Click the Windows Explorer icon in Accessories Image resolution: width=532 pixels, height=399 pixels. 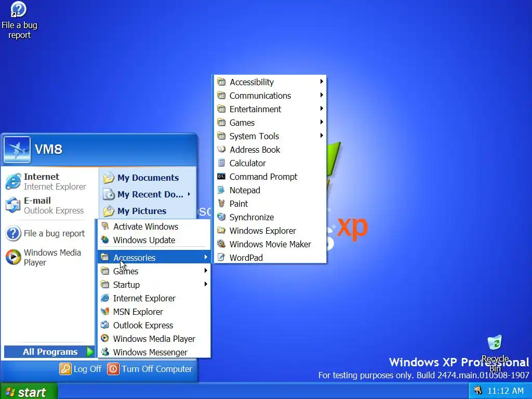pos(221,231)
